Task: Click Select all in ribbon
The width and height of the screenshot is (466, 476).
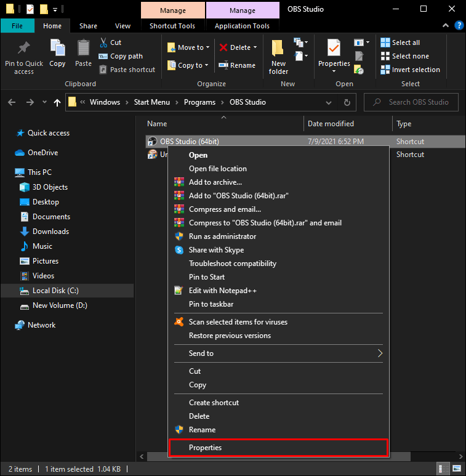Action: pos(400,42)
